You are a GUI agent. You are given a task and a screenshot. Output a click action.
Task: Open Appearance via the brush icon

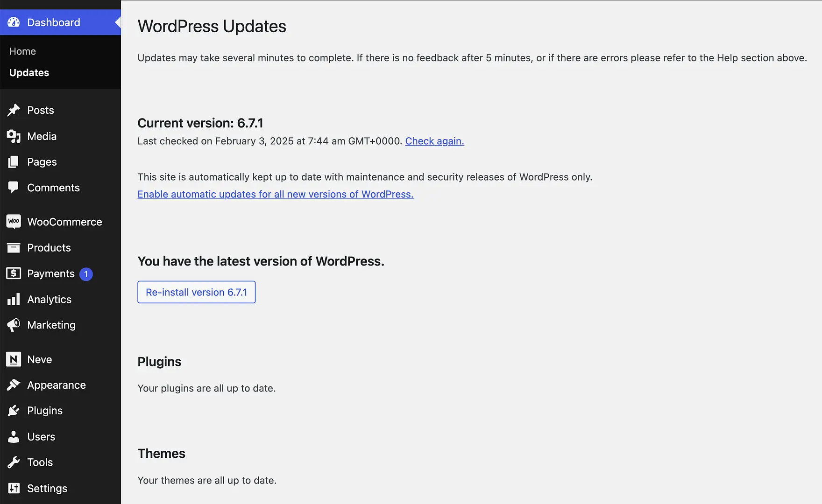(14, 385)
